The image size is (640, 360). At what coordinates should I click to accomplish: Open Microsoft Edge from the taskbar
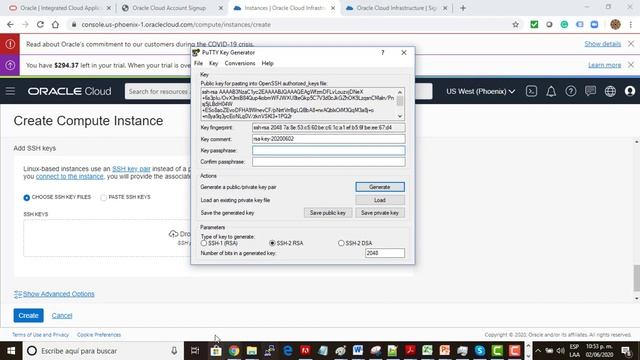(x=288, y=351)
